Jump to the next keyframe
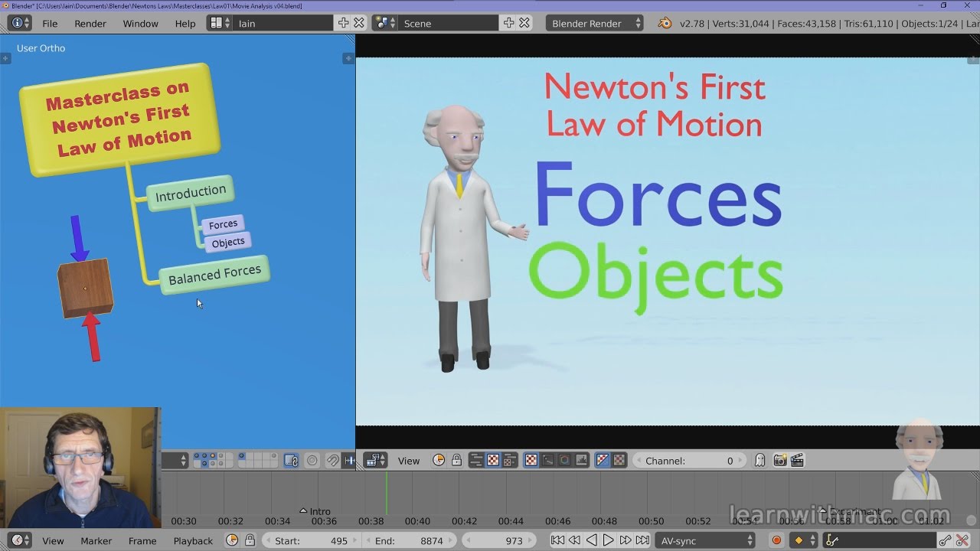The width and height of the screenshot is (980, 551). [626, 541]
